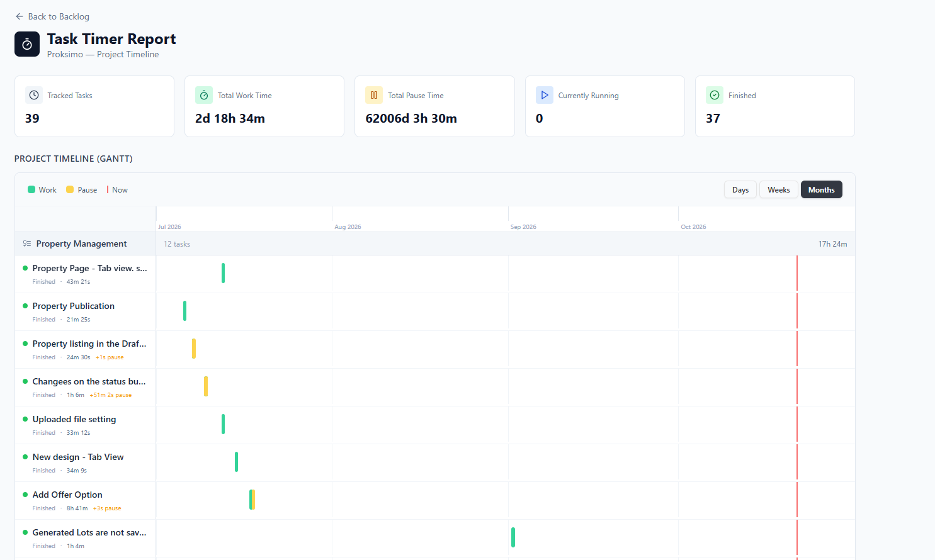Click the Property Page - Tab view work bar
The width and height of the screenshot is (935, 560).
click(x=223, y=273)
